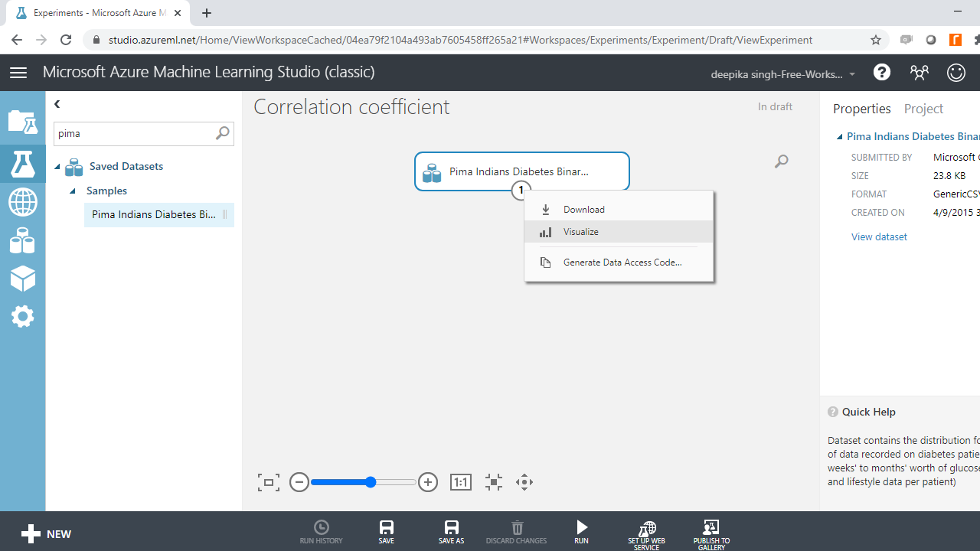Collapse the Samples tree node

(x=73, y=191)
